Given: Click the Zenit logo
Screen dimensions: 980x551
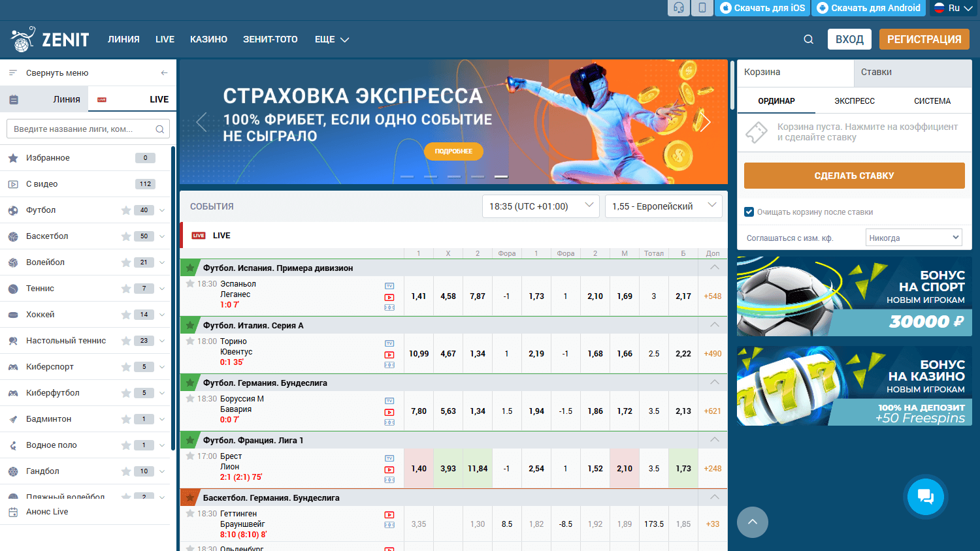Looking at the screenshot, I should coord(50,39).
